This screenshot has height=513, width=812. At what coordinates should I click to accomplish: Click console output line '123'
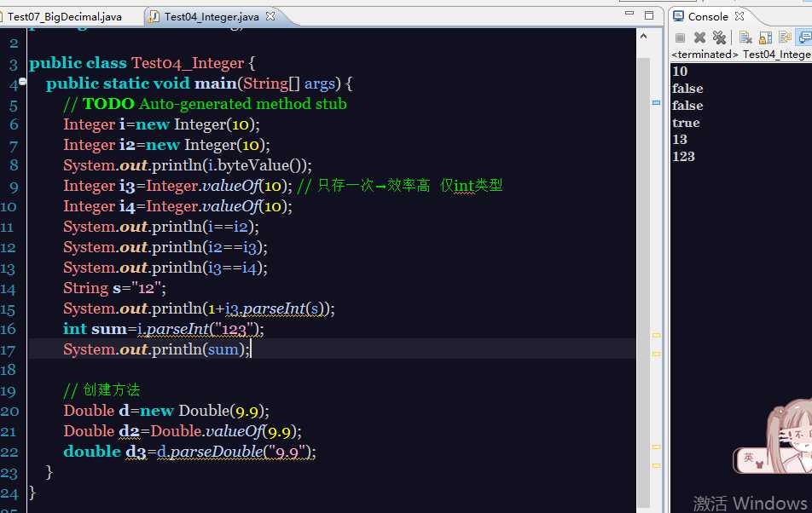click(x=683, y=156)
